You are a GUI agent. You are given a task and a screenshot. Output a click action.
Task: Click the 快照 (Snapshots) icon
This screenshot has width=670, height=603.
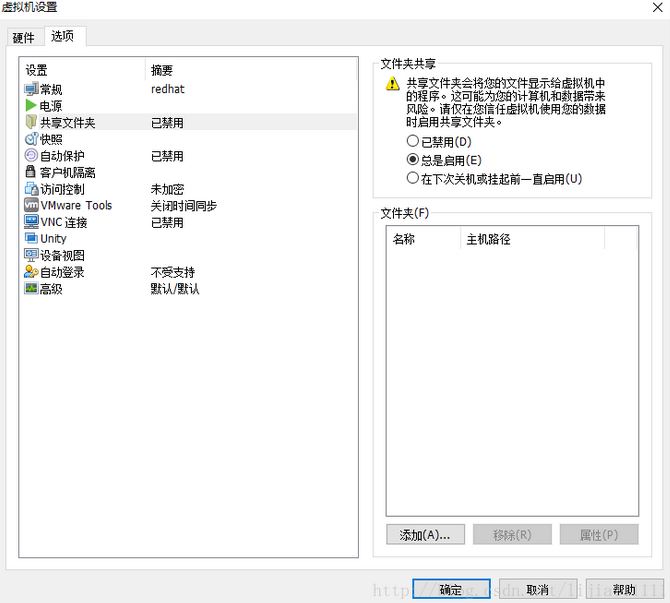click(x=31, y=139)
